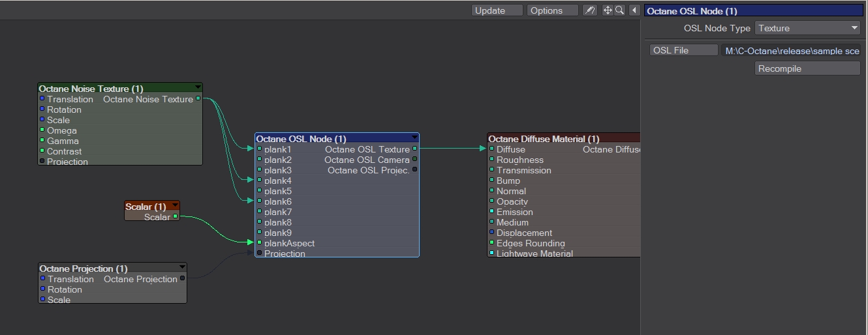This screenshot has height=335, width=868.
Task: Click the Rotation input port on Noise Texture
Action: [42, 109]
